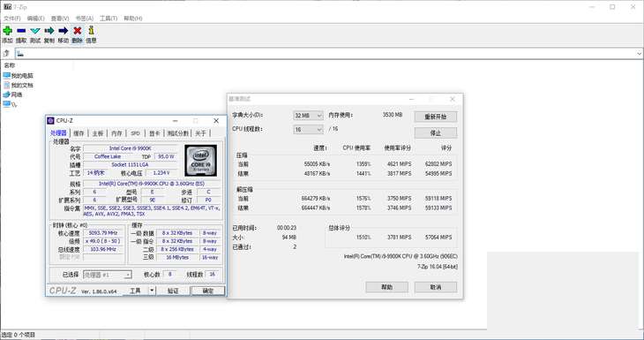Switch to the 测试分数 tab in CPU-Z

click(x=178, y=133)
